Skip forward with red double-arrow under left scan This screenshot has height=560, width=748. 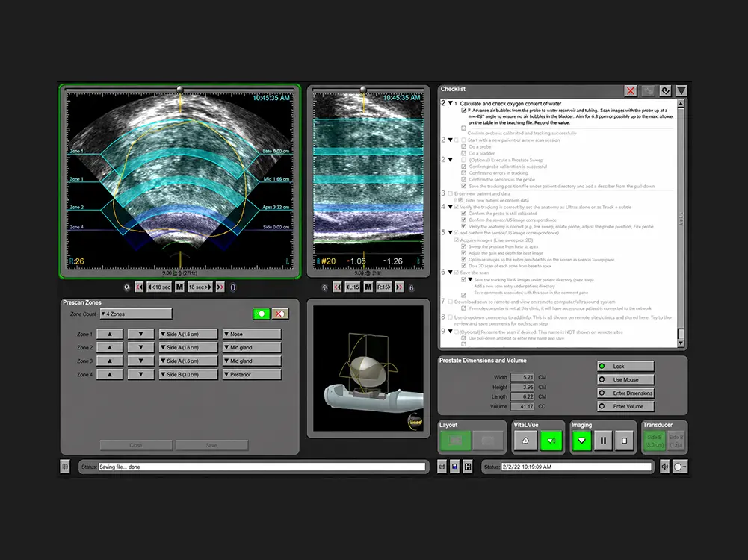click(220, 287)
